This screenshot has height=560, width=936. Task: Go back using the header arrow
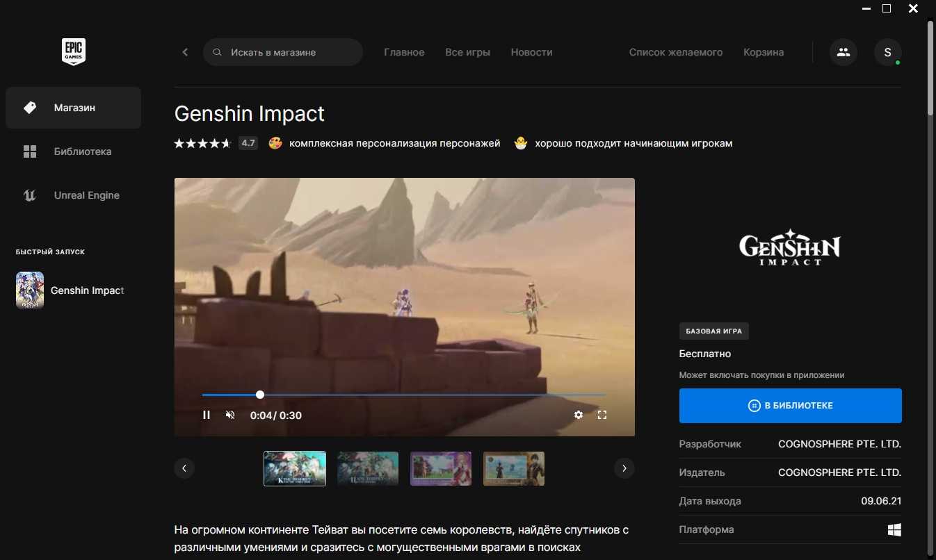185,52
